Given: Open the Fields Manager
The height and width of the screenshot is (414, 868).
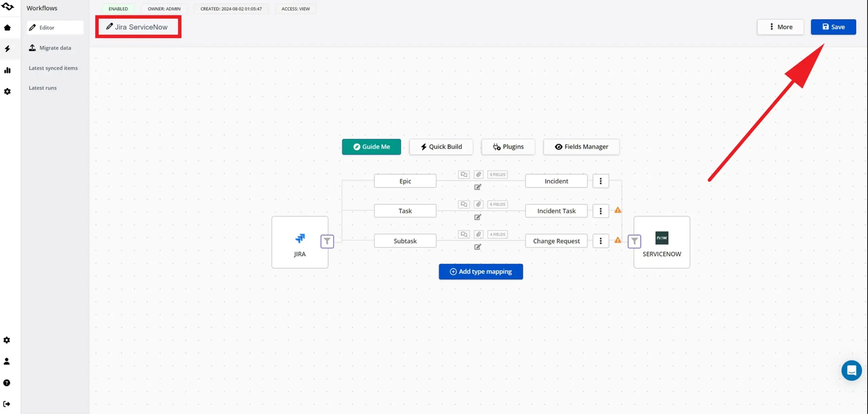Looking at the screenshot, I should point(581,147).
